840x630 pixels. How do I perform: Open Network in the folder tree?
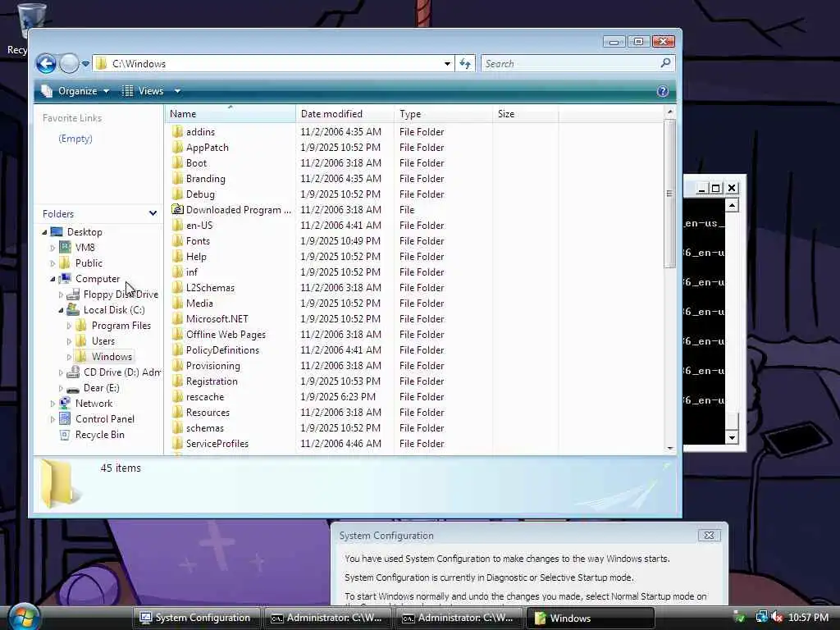94,404
